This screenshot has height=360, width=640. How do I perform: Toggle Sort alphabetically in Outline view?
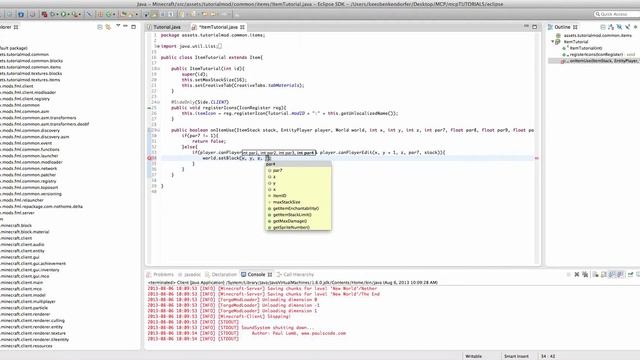coord(611,27)
